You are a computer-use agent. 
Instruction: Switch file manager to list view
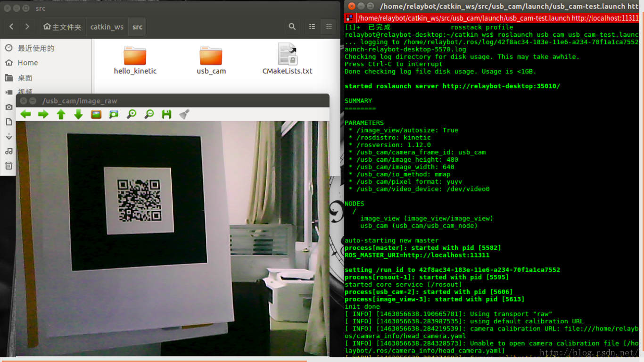[312, 27]
